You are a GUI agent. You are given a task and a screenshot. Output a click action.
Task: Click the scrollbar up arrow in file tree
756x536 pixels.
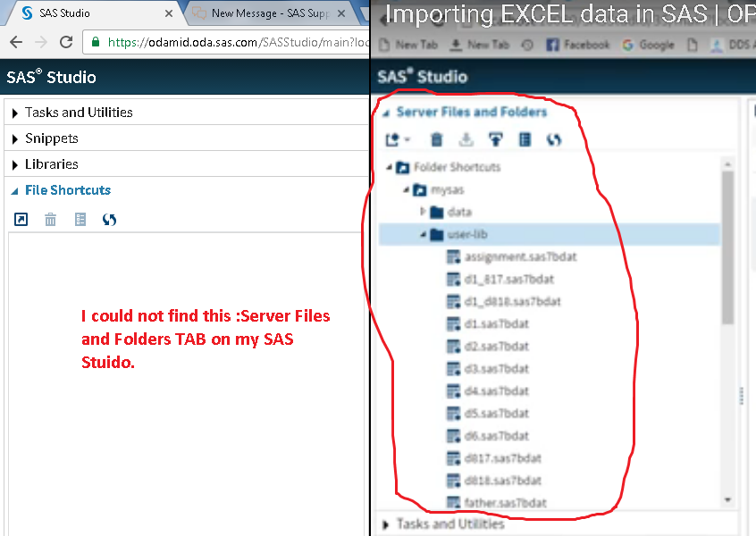point(727,164)
